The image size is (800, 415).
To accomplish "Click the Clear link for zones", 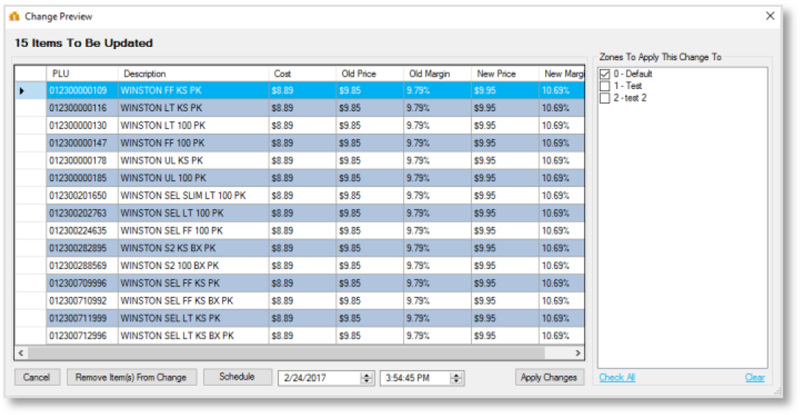I will pos(755,377).
